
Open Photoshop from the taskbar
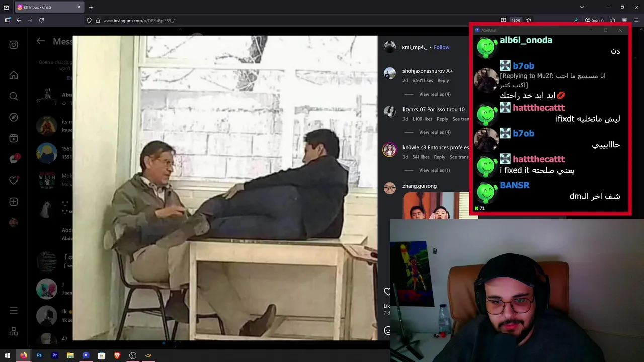click(39, 355)
